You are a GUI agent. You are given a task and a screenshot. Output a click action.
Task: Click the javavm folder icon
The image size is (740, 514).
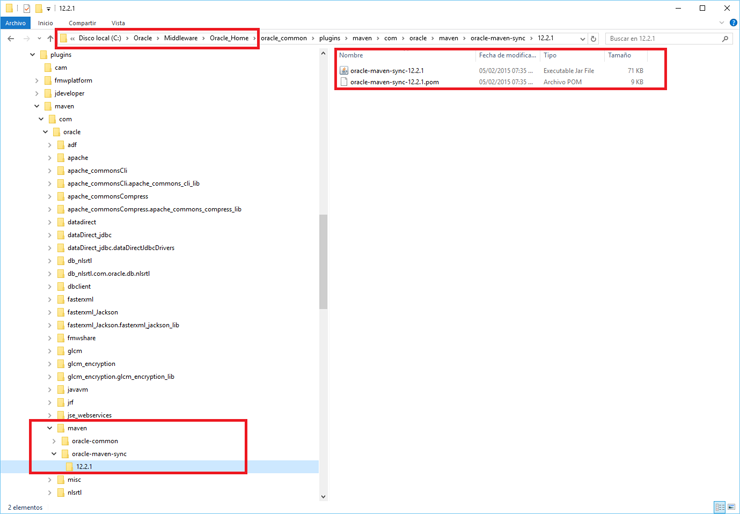(x=60, y=389)
